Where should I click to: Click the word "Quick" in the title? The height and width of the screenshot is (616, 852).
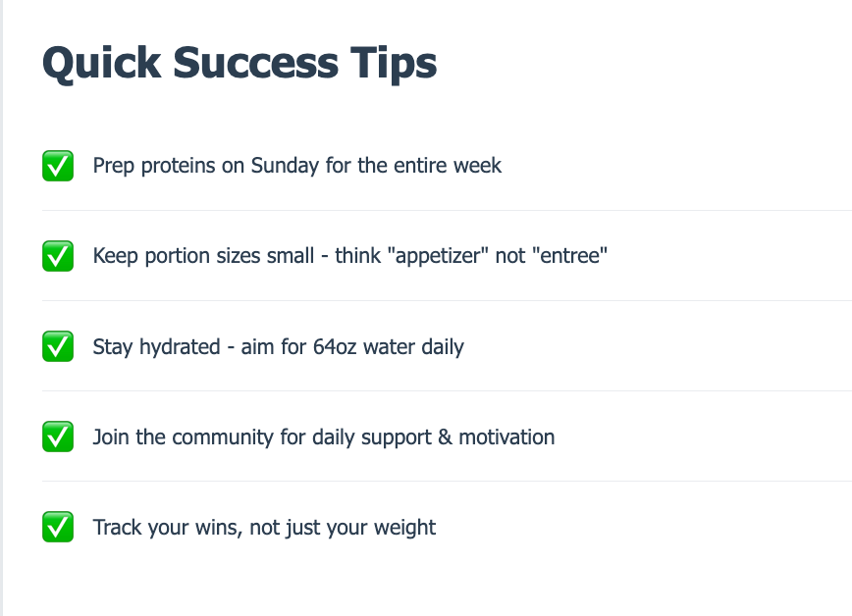(x=102, y=64)
